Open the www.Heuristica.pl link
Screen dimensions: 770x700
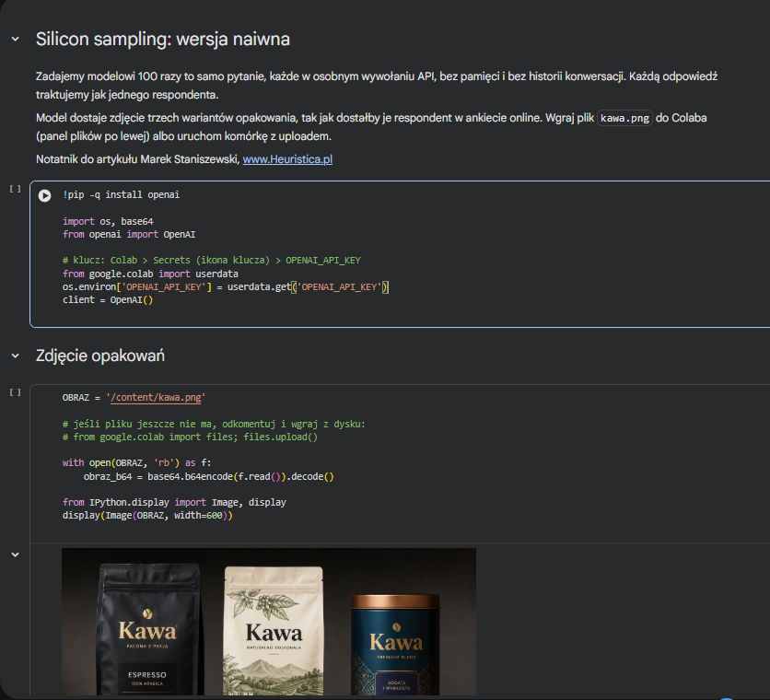point(287,159)
